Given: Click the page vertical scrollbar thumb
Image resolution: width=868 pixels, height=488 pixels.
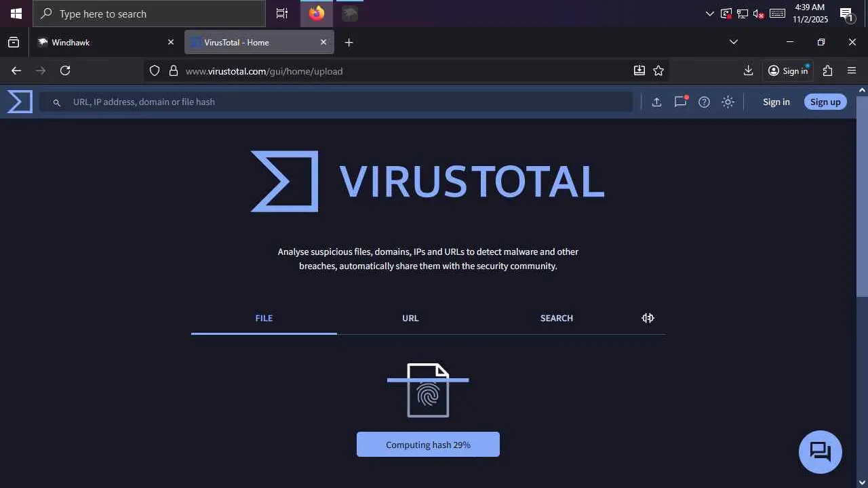Looking at the screenshot, I should pyautogui.click(x=862, y=197).
